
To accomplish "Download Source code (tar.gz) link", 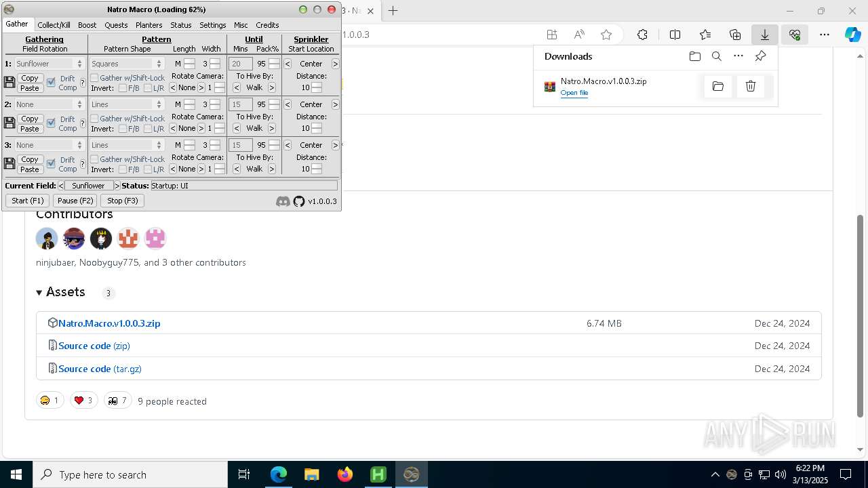I will (x=100, y=369).
